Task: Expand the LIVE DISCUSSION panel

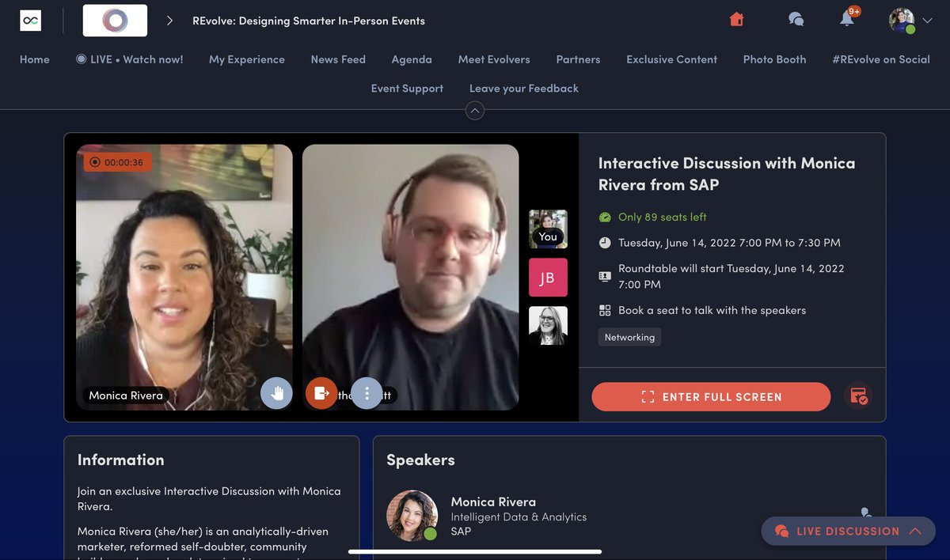Action: [848, 532]
